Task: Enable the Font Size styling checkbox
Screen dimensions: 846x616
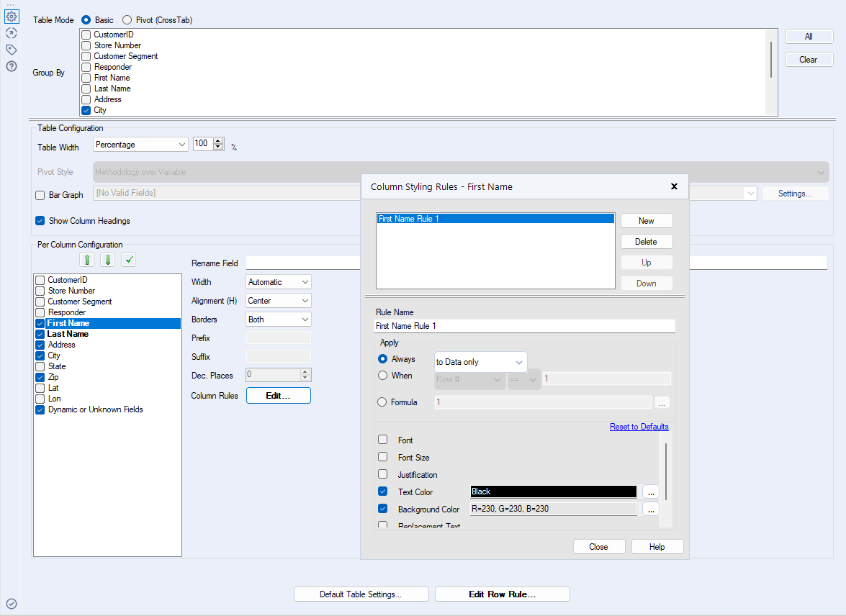Action: pyautogui.click(x=382, y=457)
